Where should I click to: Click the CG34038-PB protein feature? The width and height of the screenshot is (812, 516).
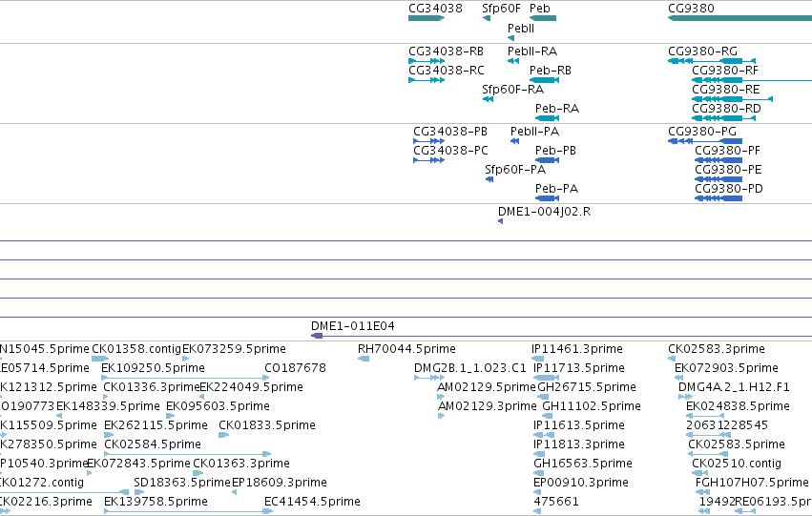428,141
